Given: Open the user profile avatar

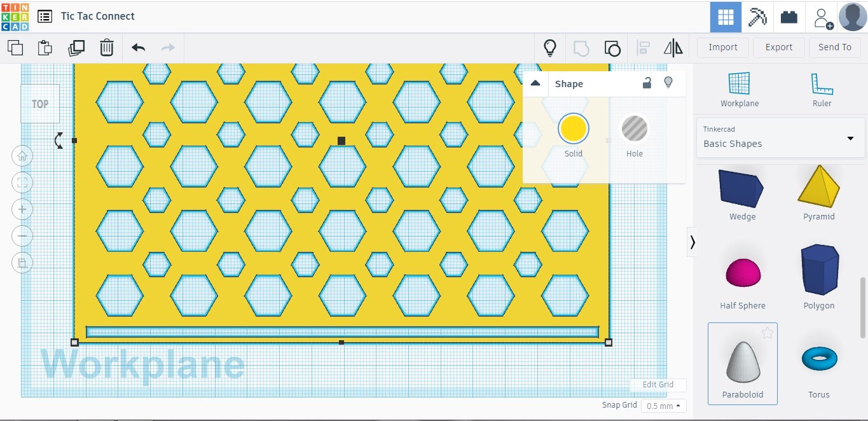Looking at the screenshot, I should (x=853, y=17).
